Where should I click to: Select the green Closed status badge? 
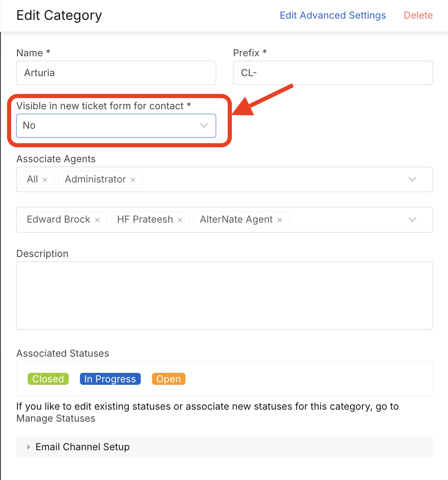click(x=48, y=379)
